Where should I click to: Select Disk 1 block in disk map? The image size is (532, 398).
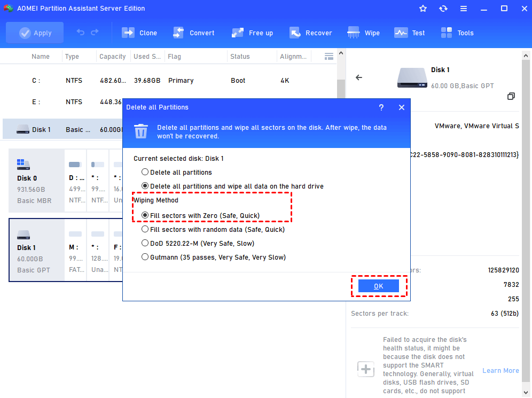pos(36,251)
